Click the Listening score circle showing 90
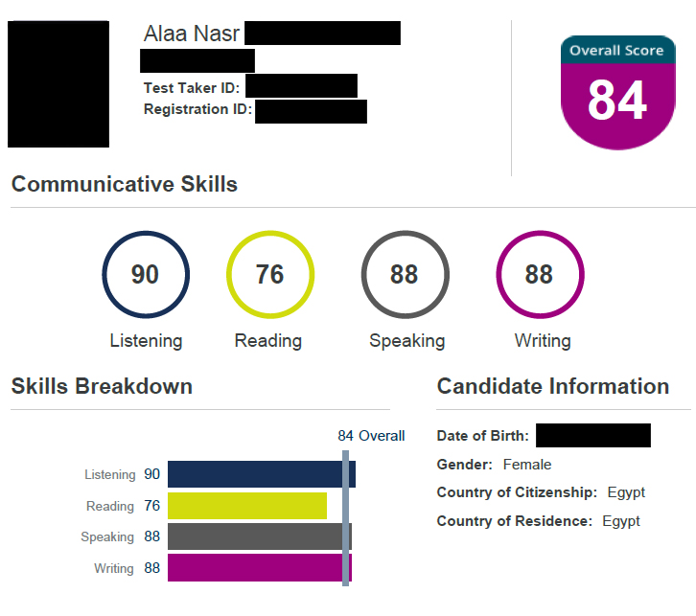The height and width of the screenshot is (616, 696). pyautogui.click(x=145, y=275)
